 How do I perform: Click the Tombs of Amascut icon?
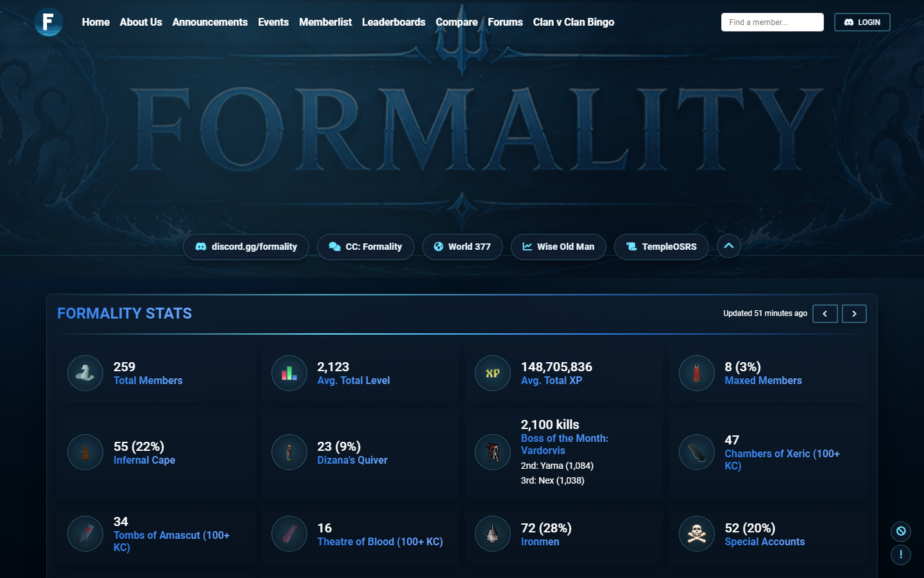click(85, 534)
